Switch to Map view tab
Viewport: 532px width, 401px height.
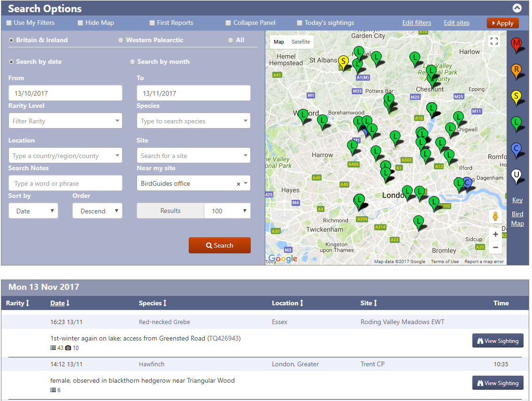(x=279, y=42)
